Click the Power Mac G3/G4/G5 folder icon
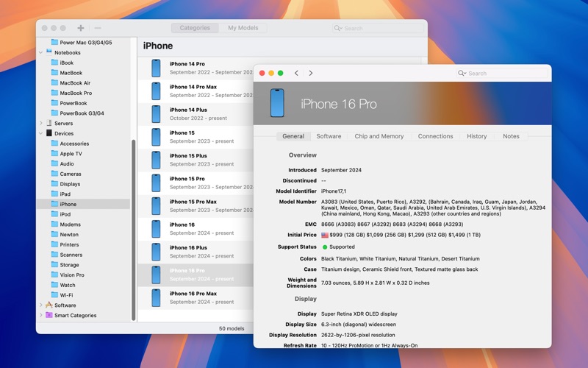The width and height of the screenshot is (588, 368). (x=54, y=42)
